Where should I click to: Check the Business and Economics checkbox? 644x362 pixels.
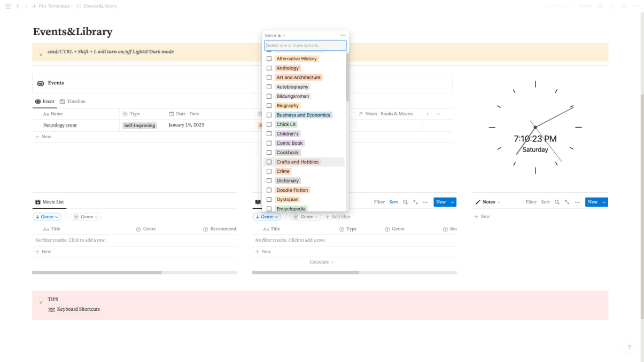point(269,115)
